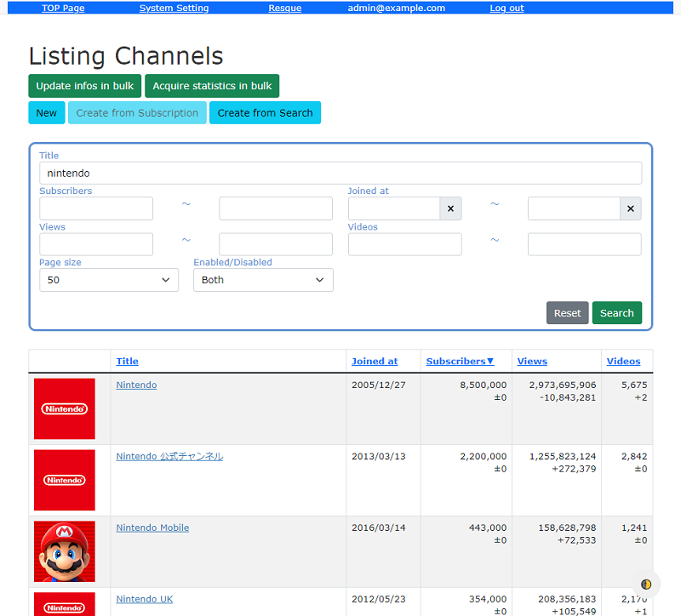Click the 1,255,823,124 views value
This screenshot has width=681, height=616.
point(563,456)
